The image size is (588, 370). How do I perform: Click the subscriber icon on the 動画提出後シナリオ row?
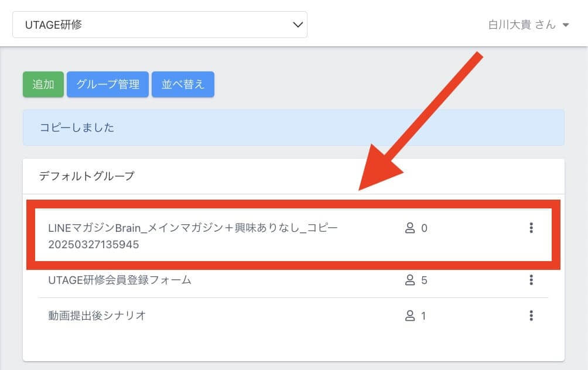[410, 316]
